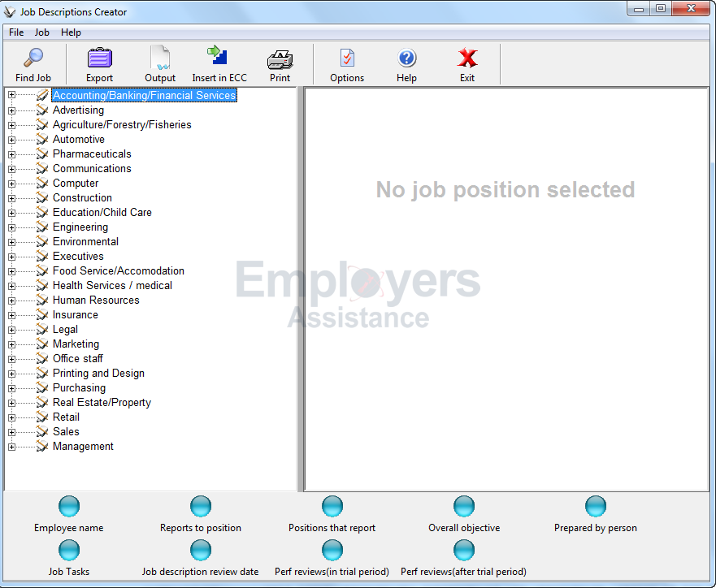716x588 pixels.
Task: Expand the Human Resources category node
Action: (11, 300)
